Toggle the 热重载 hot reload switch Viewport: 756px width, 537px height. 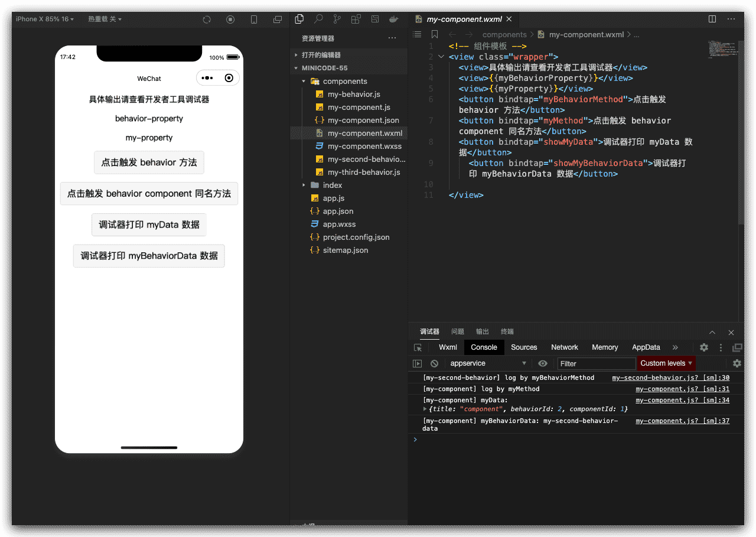[x=105, y=19]
